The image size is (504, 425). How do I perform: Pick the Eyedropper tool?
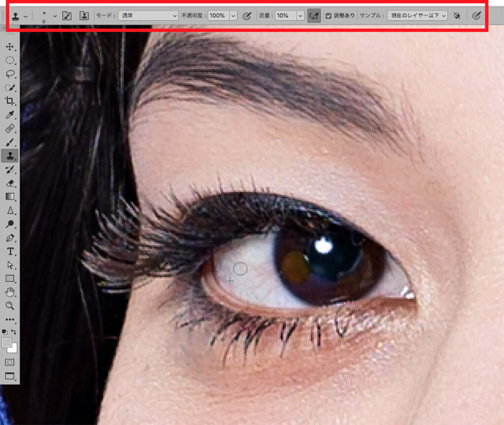[x=9, y=115]
